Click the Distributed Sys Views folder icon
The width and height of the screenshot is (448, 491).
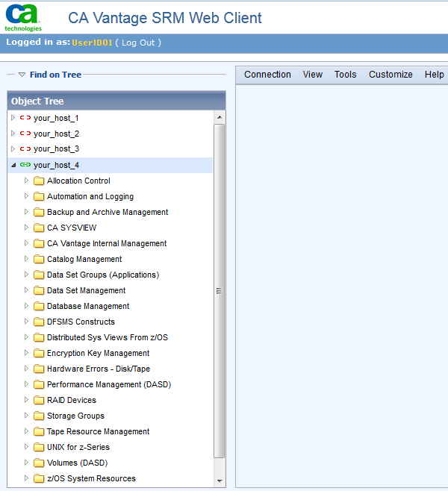(x=39, y=337)
